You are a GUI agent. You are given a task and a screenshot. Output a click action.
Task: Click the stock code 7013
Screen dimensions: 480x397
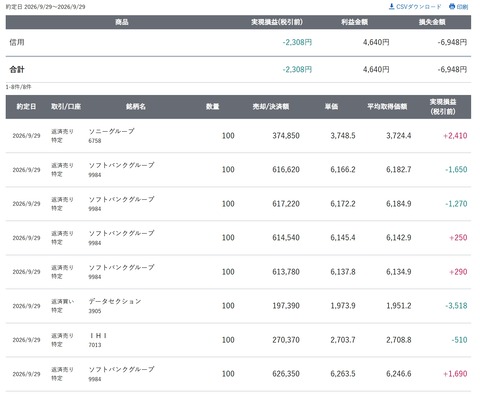pos(95,345)
